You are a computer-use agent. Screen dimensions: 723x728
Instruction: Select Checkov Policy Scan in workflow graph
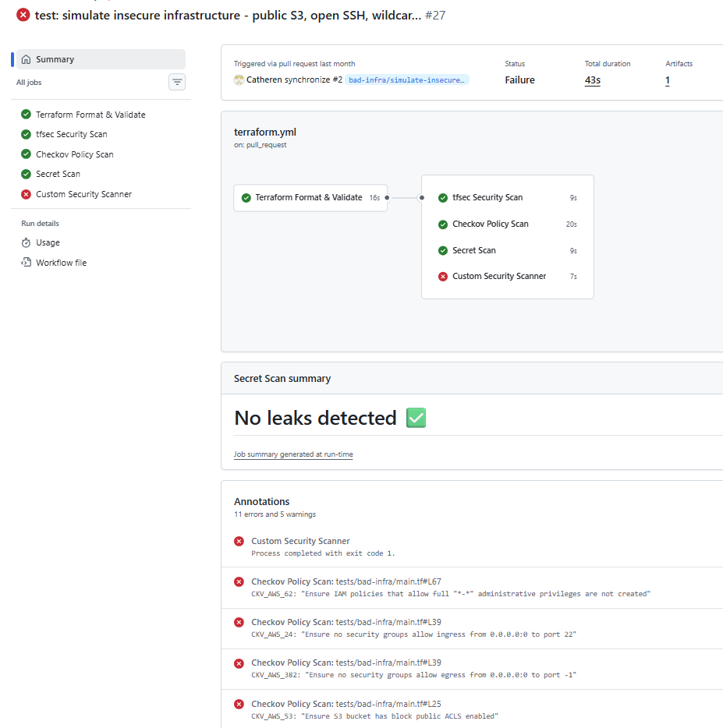(508, 224)
